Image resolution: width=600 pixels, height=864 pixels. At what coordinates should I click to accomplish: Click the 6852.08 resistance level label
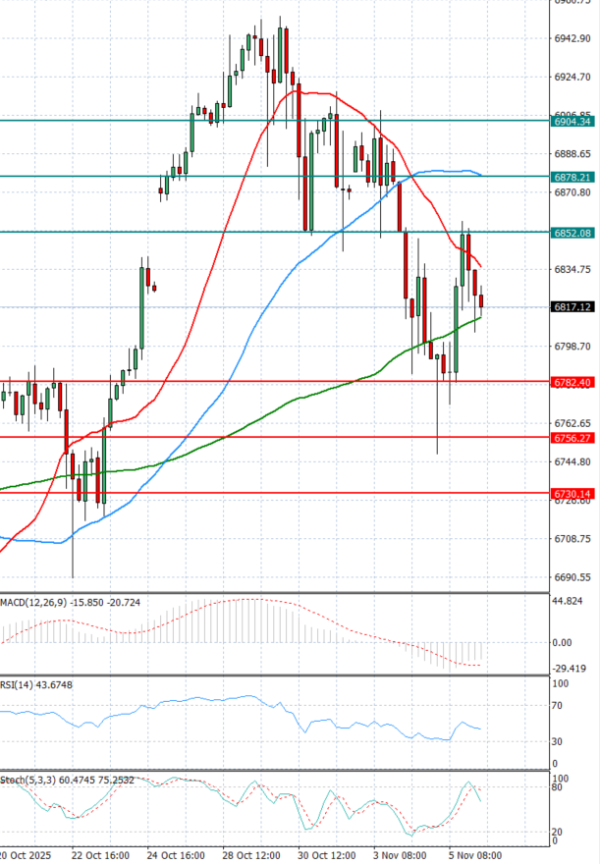coord(571,232)
